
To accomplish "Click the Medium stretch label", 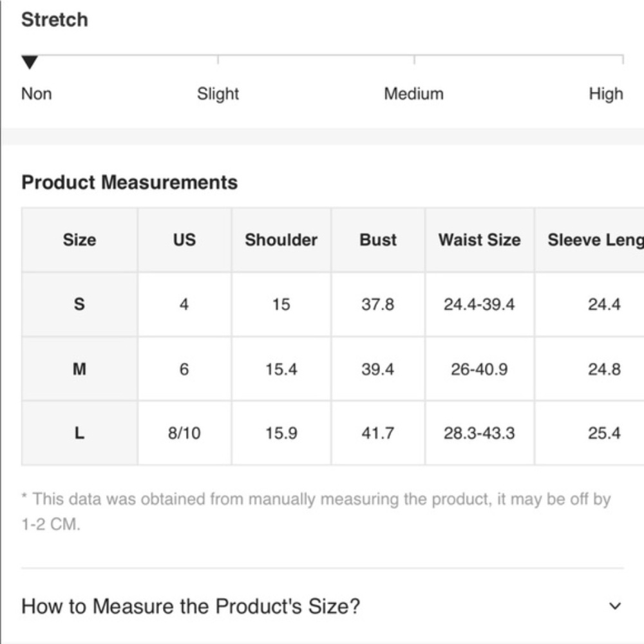I will [x=413, y=94].
